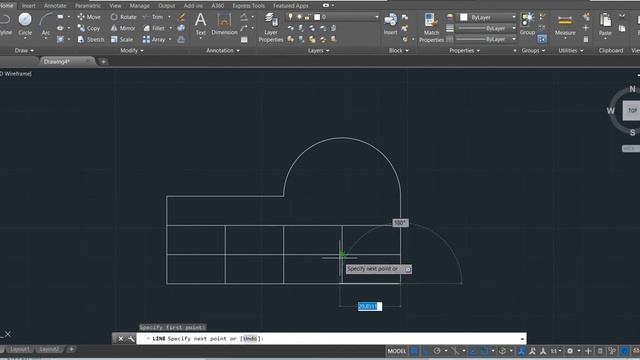Click the dynamic distance input field
The width and height of the screenshot is (640, 360).
pyautogui.click(x=370, y=307)
